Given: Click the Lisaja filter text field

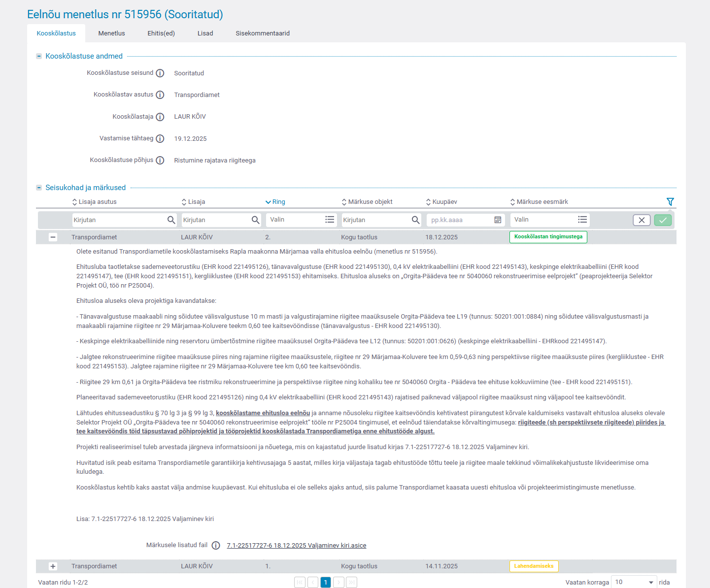Looking at the screenshot, I should point(216,220).
